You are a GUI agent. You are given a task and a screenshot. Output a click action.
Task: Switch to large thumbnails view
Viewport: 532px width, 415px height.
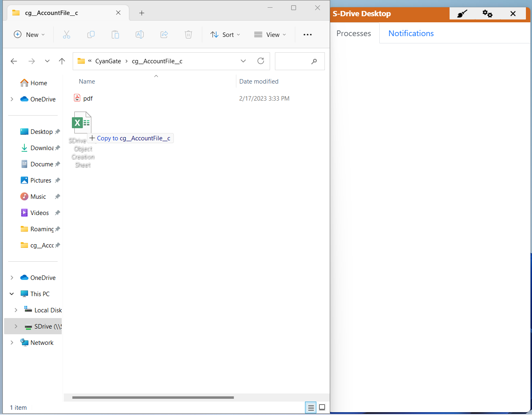click(x=322, y=407)
